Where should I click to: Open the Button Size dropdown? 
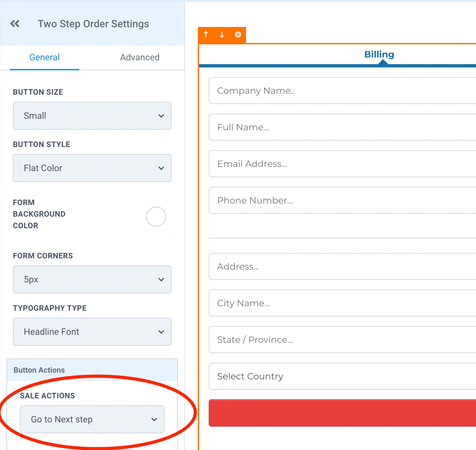[92, 116]
